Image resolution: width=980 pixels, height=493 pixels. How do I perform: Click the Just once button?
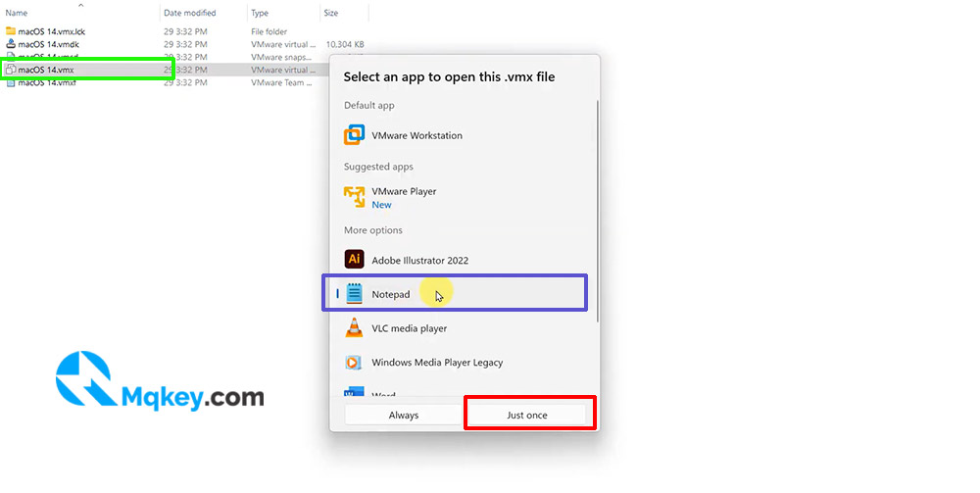coord(527,415)
